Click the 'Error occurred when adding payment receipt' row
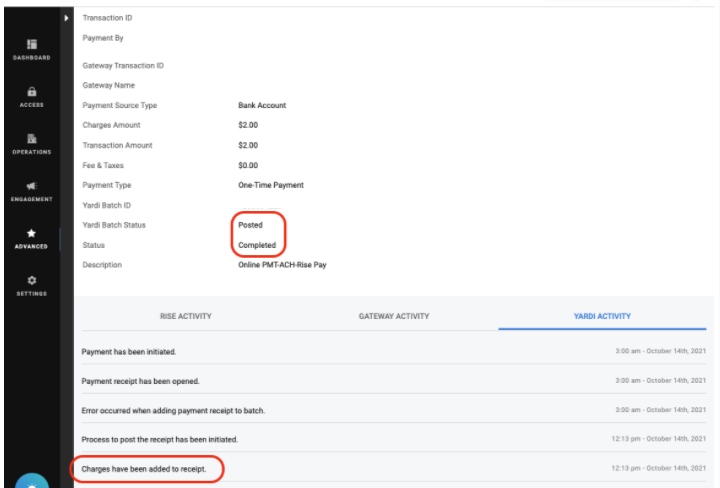 pos(394,410)
